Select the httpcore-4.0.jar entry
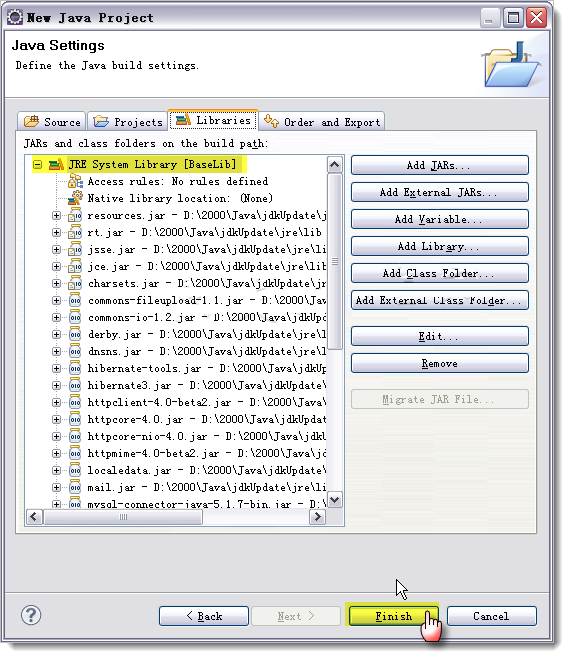The width and height of the screenshot is (569, 658). [x=207, y=419]
